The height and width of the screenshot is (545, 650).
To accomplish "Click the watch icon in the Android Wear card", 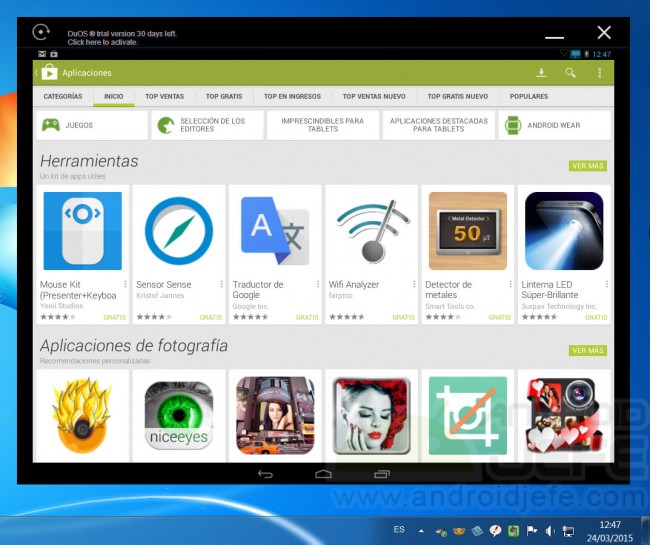I will (513, 125).
